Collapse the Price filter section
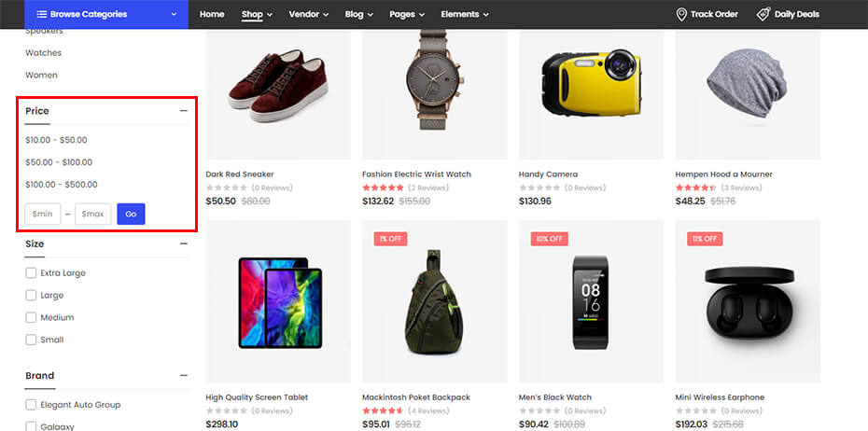Image resolution: width=868 pixels, height=431 pixels. click(x=183, y=111)
